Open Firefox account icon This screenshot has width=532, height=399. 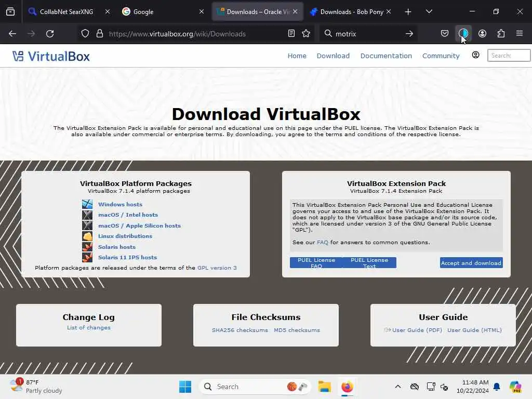pyautogui.click(x=482, y=34)
